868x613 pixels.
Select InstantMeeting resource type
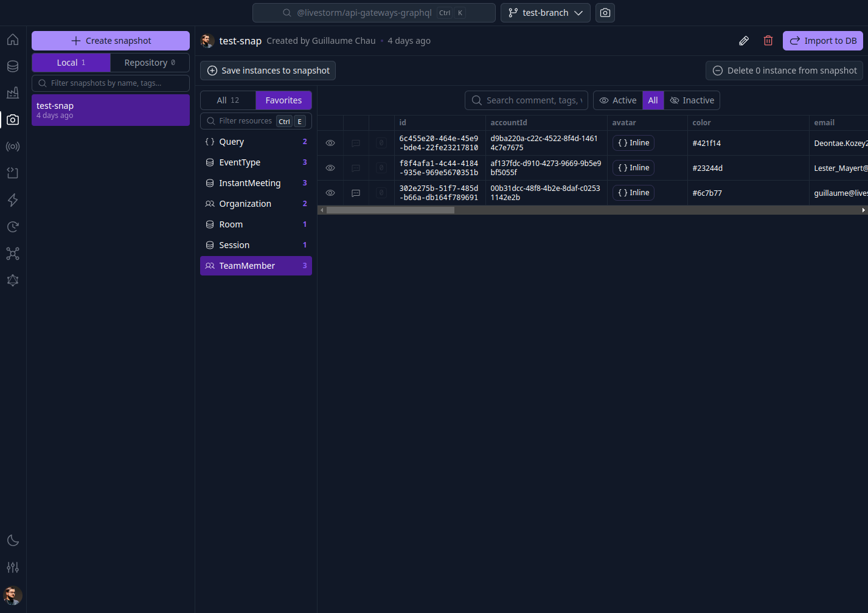[x=256, y=183]
